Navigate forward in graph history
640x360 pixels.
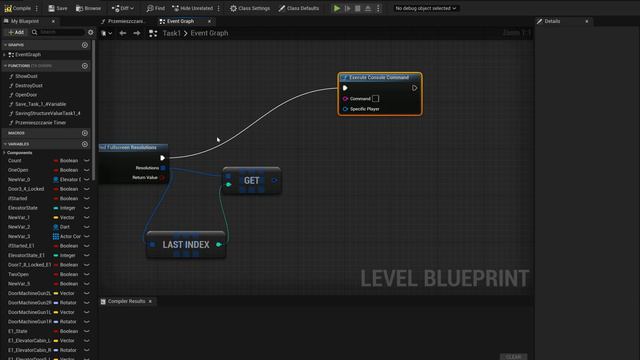tap(137, 33)
